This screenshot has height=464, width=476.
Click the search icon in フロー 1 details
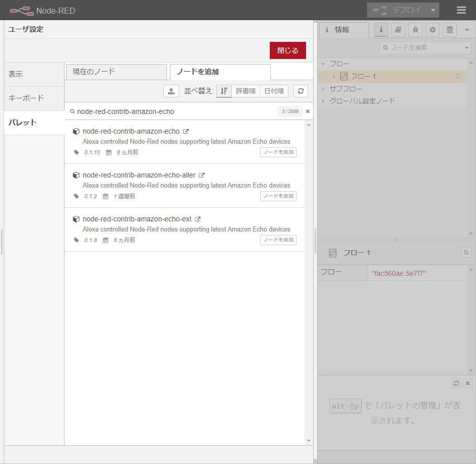tap(466, 253)
